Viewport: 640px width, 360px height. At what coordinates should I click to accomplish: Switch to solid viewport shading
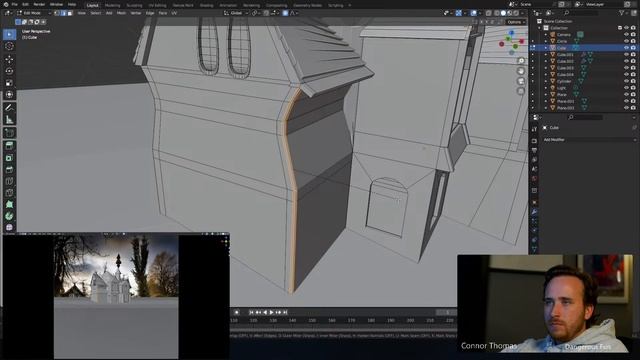(503, 13)
